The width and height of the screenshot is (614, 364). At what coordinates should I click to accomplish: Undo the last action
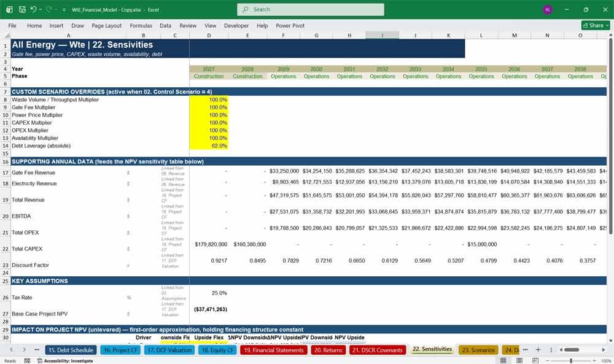pyautogui.click(x=34, y=9)
